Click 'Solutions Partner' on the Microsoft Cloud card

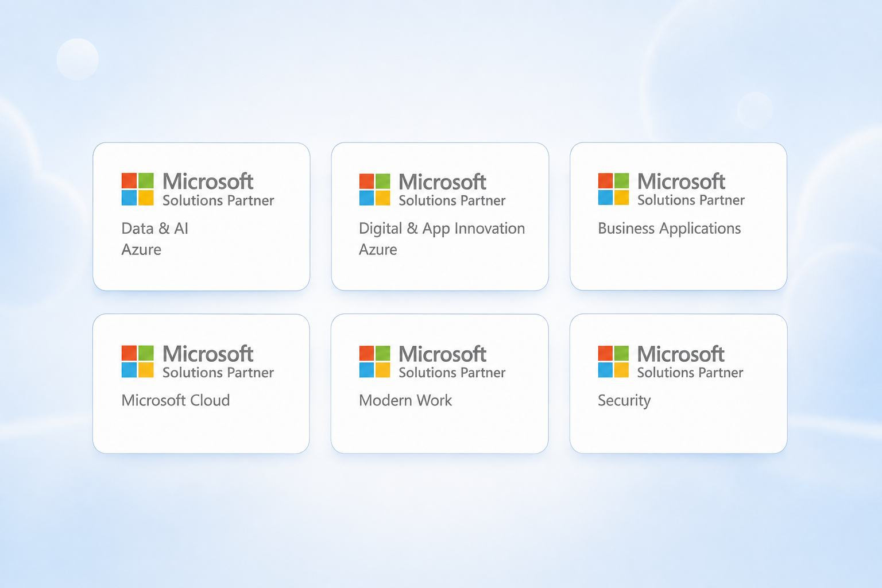click(x=218, y=373)
